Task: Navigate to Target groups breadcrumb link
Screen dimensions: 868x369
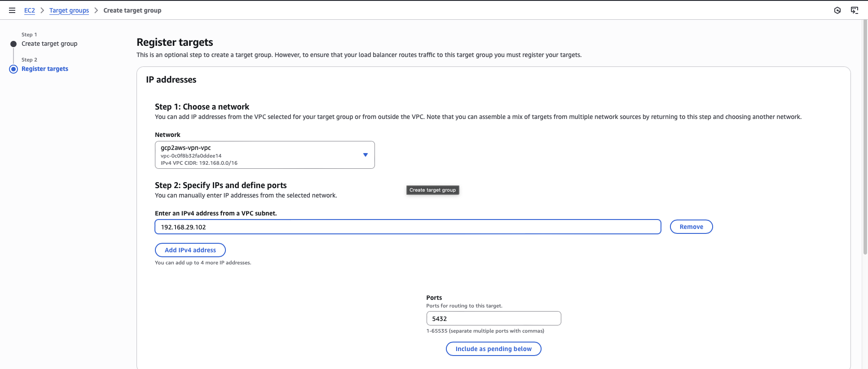Action: 69,10
